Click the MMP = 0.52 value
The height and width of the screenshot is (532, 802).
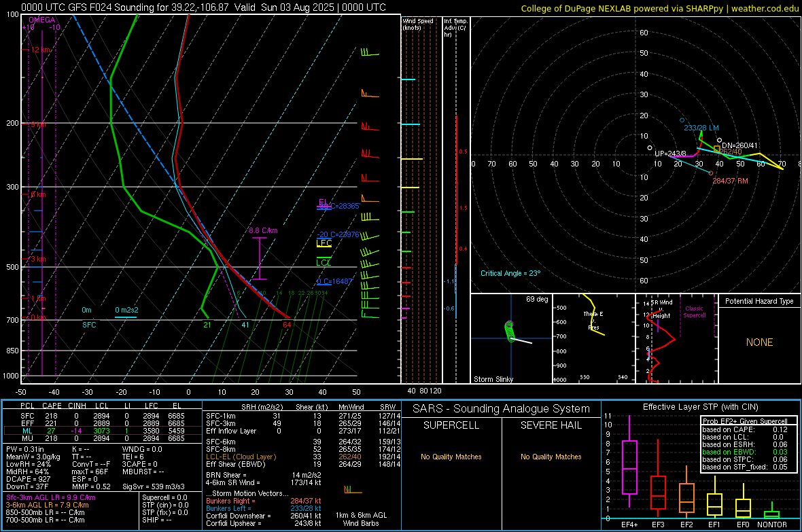(92, 486)
